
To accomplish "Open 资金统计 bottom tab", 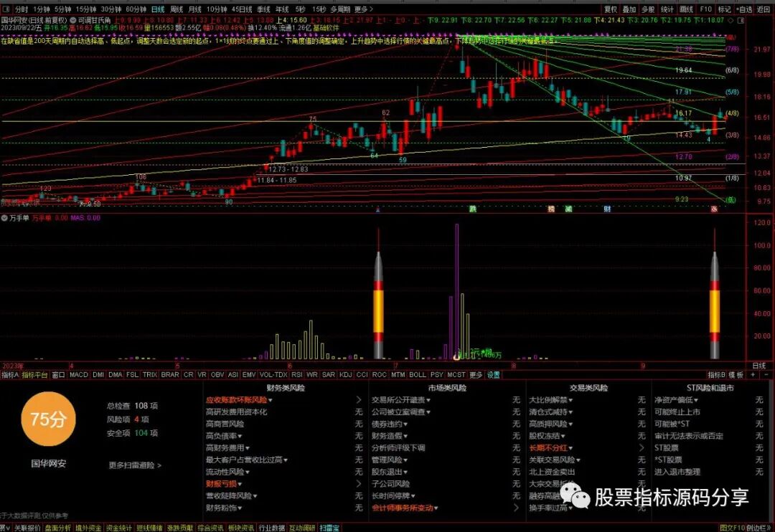I will [118, 528].
